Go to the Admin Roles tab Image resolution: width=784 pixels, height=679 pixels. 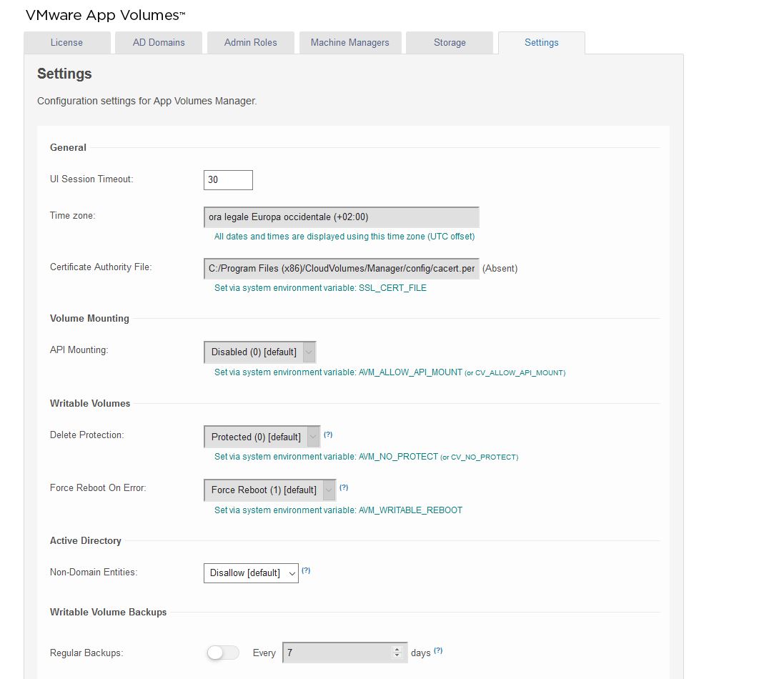click(x=251, y=42)
